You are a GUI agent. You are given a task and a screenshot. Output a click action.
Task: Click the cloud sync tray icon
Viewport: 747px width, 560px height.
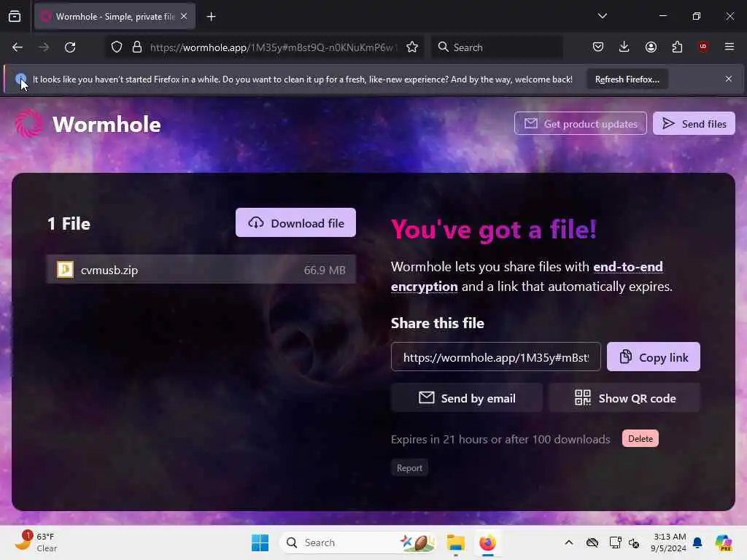[x=592, y=542]
